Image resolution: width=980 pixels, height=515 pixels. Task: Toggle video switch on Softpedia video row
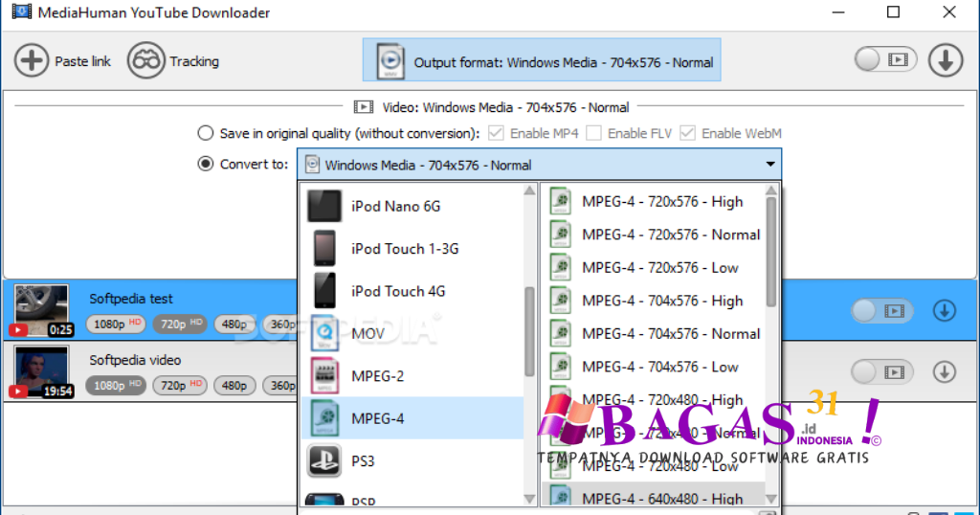point(881,371)
